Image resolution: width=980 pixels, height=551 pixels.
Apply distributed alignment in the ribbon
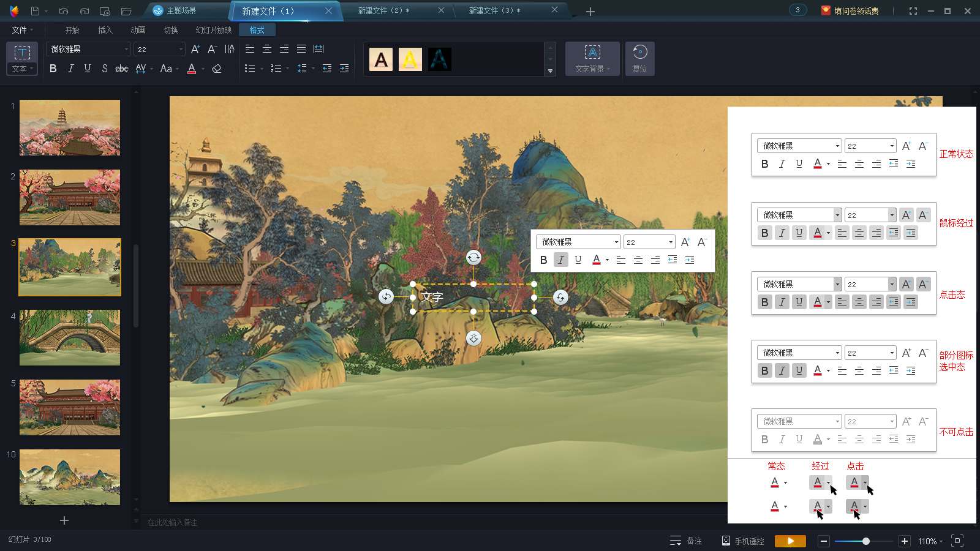click(318, 49)
